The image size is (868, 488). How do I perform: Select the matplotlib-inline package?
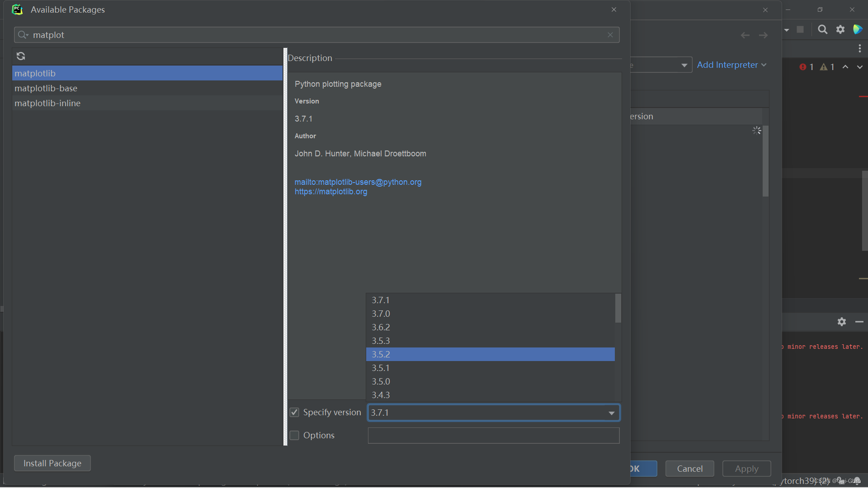pos(147,103)
